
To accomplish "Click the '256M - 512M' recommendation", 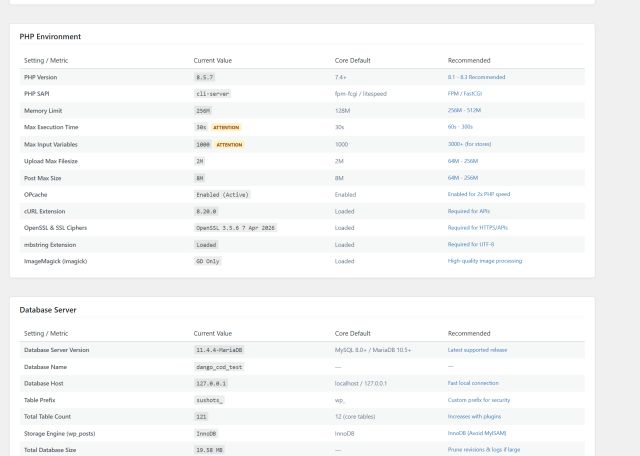I will 464,110.
